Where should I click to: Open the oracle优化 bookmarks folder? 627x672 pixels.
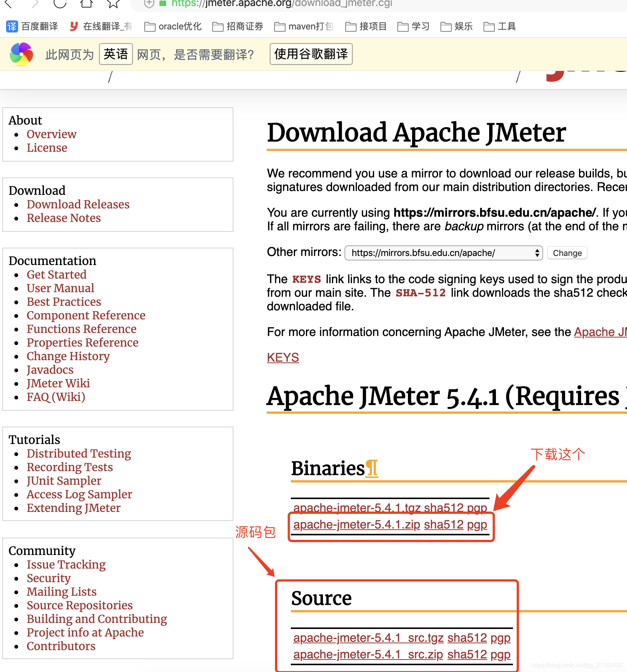click(x=173, y=26)
